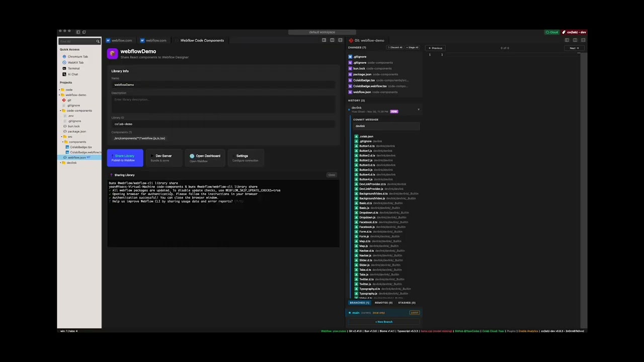Open the GitHub @YoavCodes link in status bar

[x=467, y=331]
